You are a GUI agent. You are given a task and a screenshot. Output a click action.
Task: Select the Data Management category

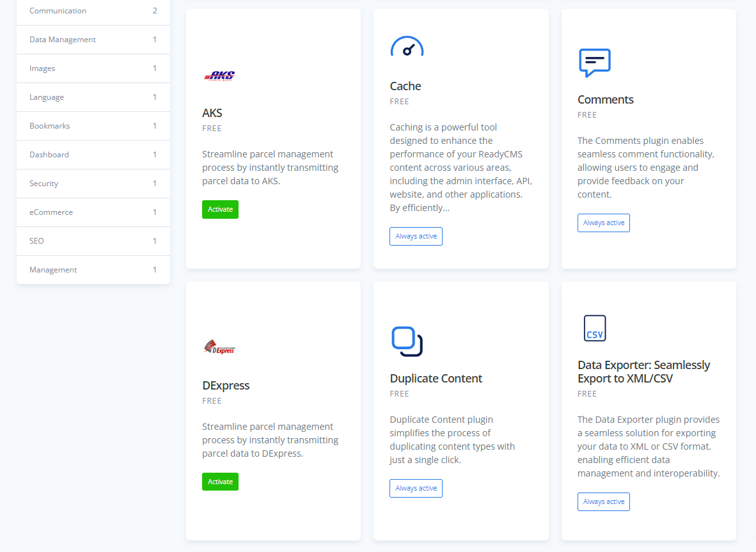tap(93, 40)
